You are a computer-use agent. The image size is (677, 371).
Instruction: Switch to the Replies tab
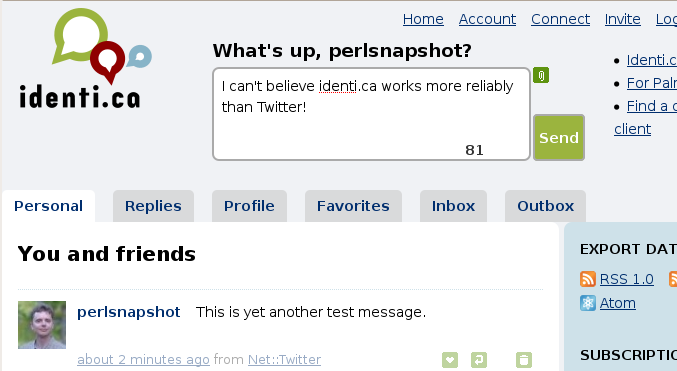tap(153, 206)
